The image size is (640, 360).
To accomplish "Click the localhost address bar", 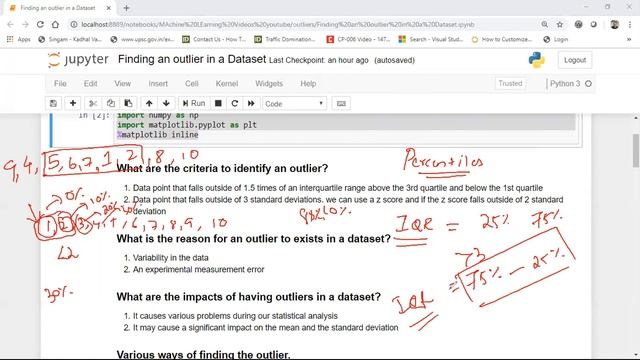I will tap(278, 24).
